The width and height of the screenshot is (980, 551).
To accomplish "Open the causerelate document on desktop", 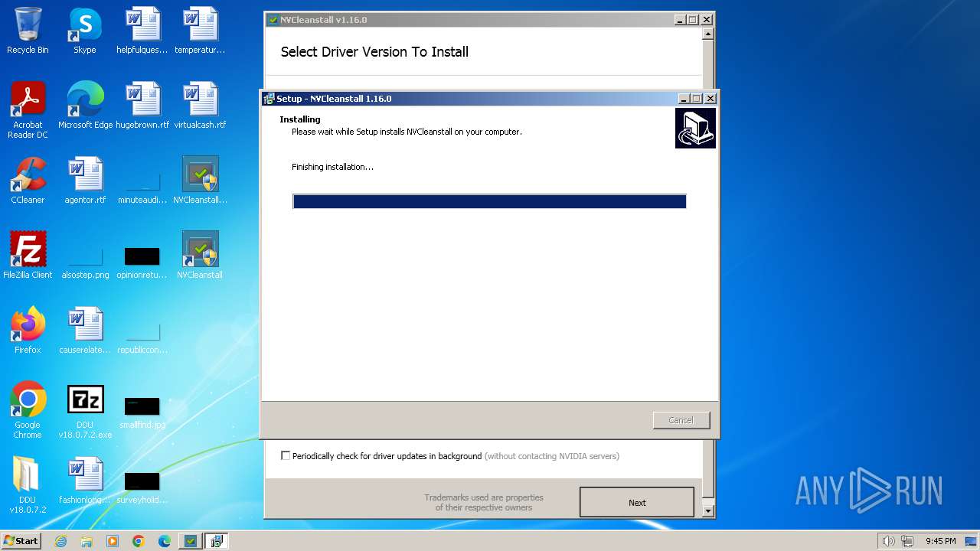I will click(85, 331).
